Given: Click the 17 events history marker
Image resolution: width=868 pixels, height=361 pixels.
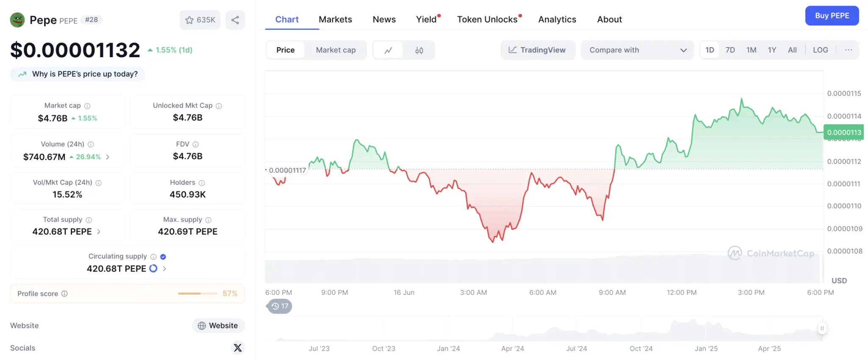Looking at the screenshot, I should [280, 306].
